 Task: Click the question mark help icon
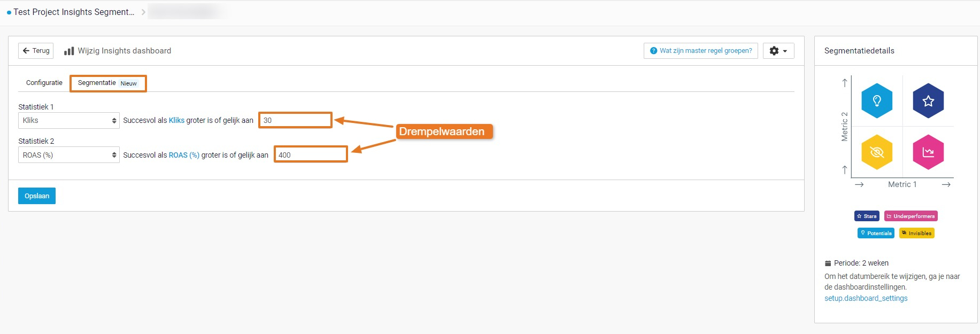[653, 51]
